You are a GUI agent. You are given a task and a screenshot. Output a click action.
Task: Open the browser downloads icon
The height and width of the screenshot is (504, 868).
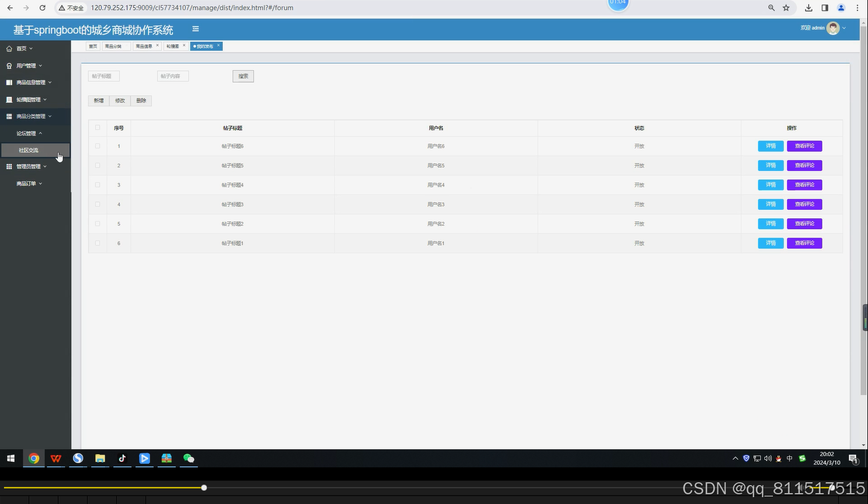tap(808, 8)
